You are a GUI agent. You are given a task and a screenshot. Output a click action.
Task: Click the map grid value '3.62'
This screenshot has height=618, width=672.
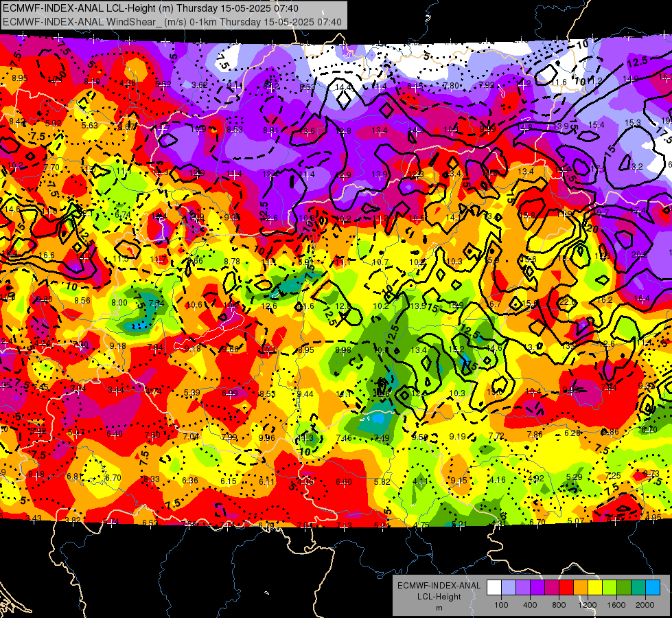click(x=199, y=85)
